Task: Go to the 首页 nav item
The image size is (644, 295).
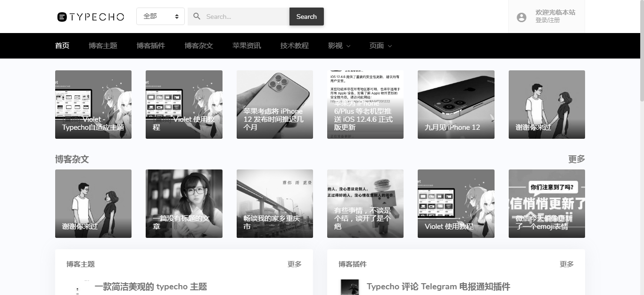Action: (x=62, y=46)
